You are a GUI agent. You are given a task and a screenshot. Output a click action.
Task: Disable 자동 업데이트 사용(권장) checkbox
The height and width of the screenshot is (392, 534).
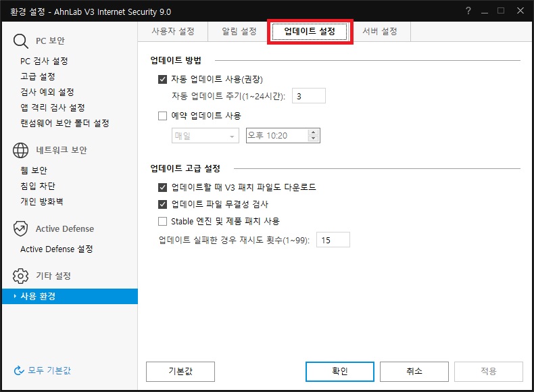(162, 79)
